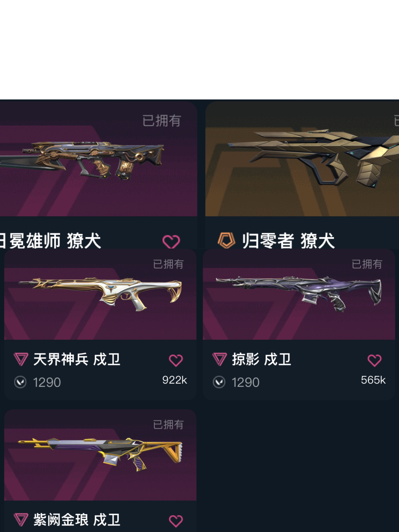The width and height of the screenshot is (399, 532).
Task: Click the pink triangle tier icon of 掠影
Action: (x=220, y=359)
